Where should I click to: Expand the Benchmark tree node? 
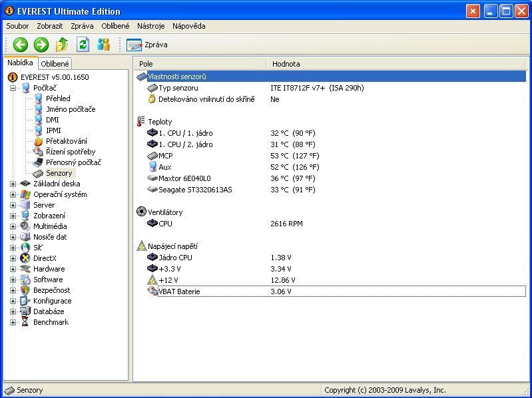(x=13, y=322)
